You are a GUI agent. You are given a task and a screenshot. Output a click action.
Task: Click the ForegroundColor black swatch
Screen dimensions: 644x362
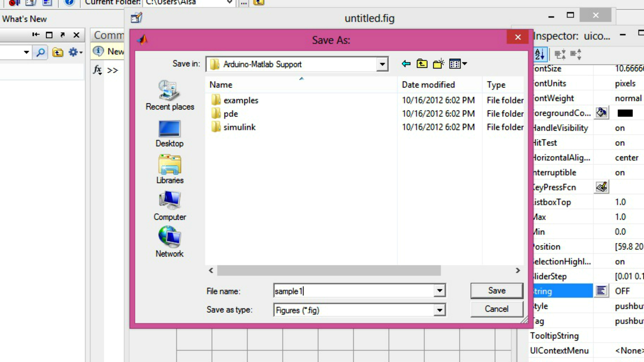tap(625, 113)
